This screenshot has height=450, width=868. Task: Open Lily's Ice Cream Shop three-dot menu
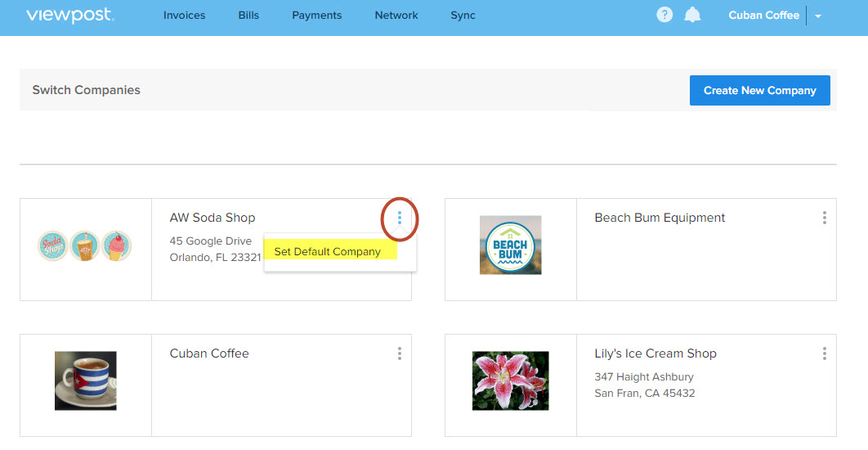(x=824, y=353)
